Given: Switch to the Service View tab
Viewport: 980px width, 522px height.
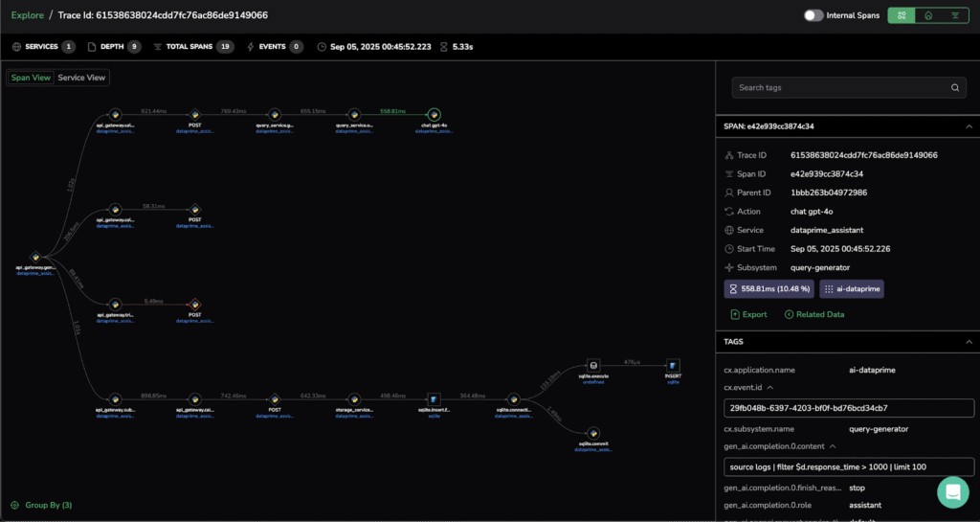Looking at the screenshot, I should point(82,78).
